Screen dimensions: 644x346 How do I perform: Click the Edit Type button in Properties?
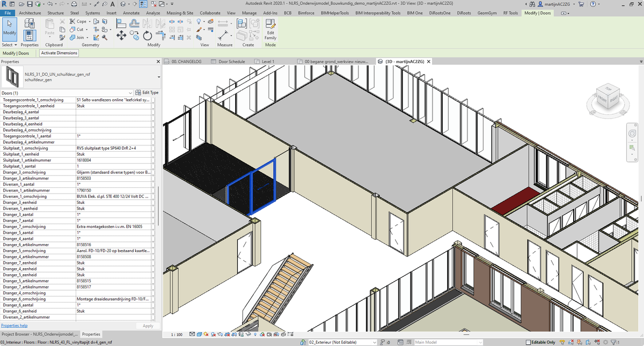pyautogui.click(x=149, y=92)
